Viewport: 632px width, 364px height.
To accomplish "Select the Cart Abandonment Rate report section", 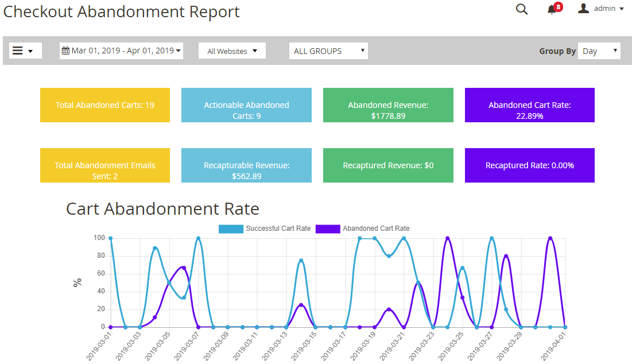I will (162, 208).
